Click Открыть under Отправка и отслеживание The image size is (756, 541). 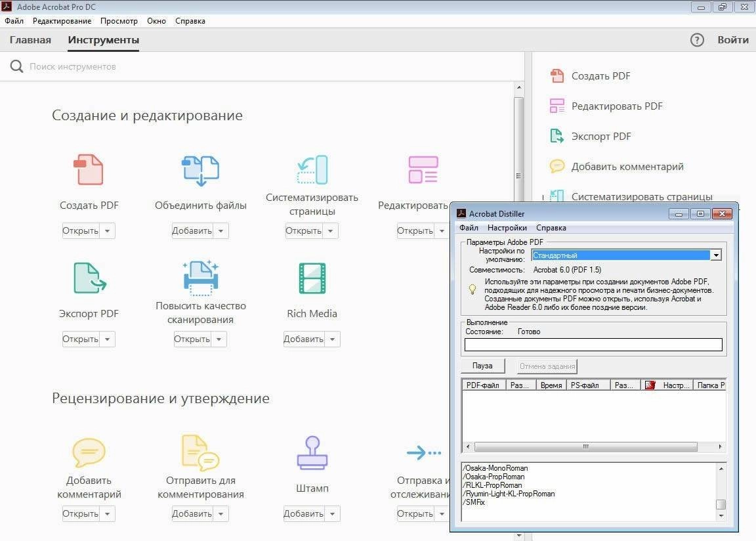pos(415,514)
